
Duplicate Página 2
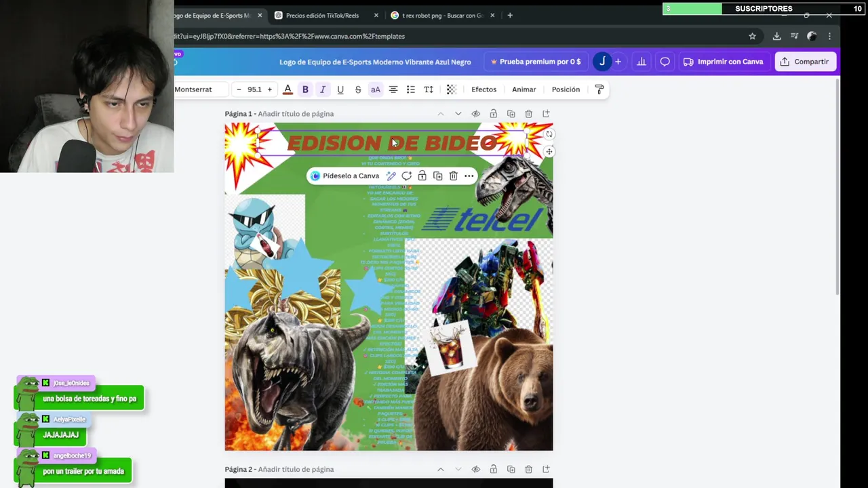tap(511, 469)
